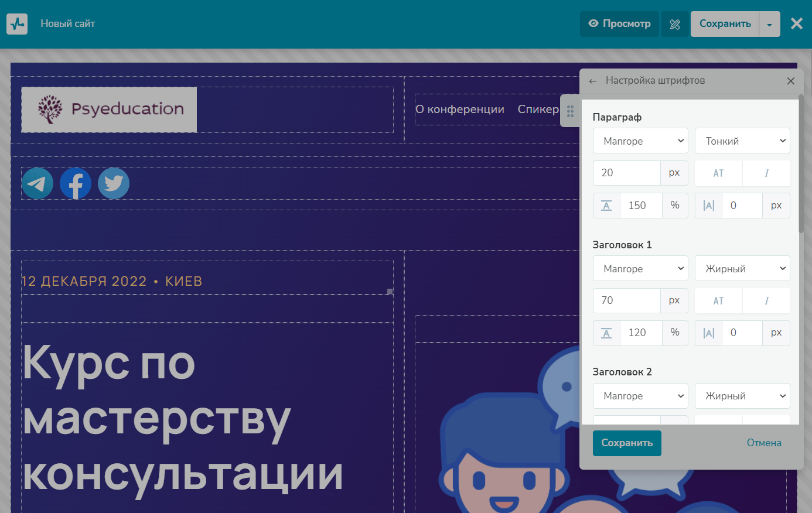
Task: Click Заголовок 1 font size field
Action: click(626, 301)
